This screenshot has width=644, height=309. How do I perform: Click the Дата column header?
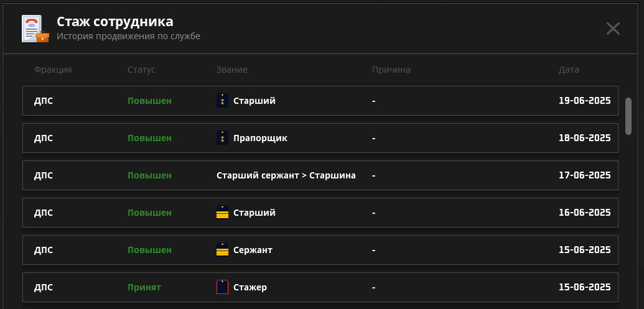coord(569,70)
